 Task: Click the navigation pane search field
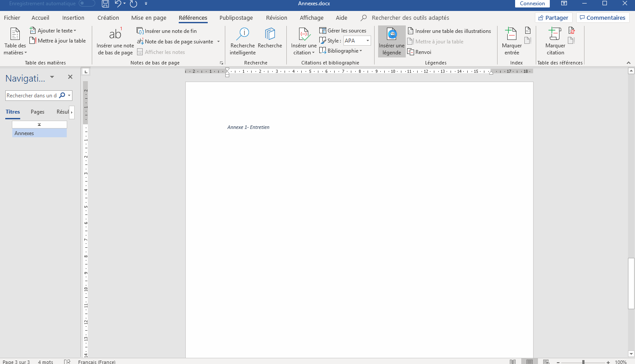click(32, 96)
